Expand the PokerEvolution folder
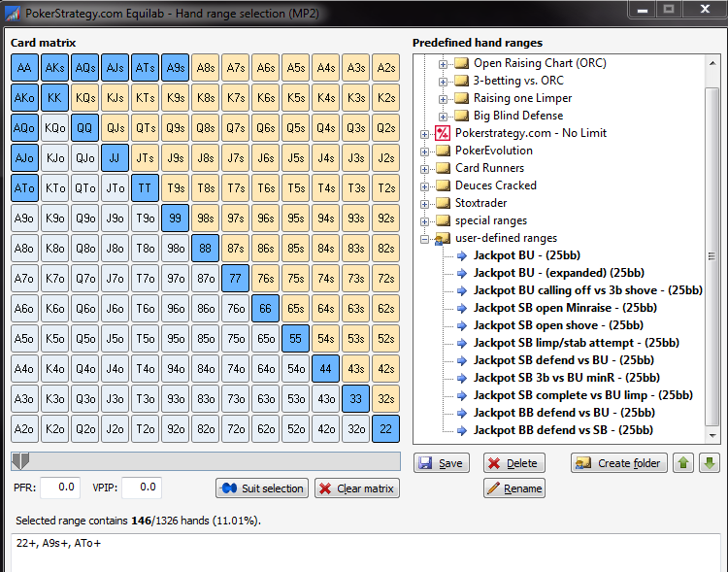The width and height of the screenshot is (728, 572). click(424, 151)
